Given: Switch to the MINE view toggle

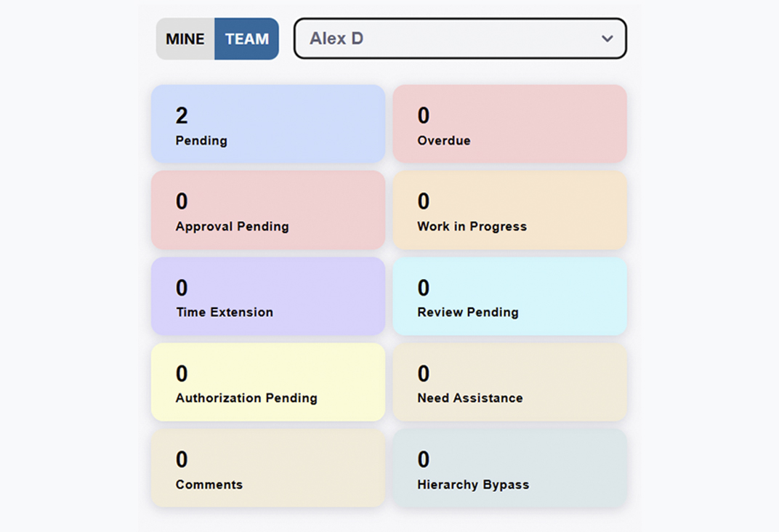Looking at the screenshot, I should click(185, 39).
